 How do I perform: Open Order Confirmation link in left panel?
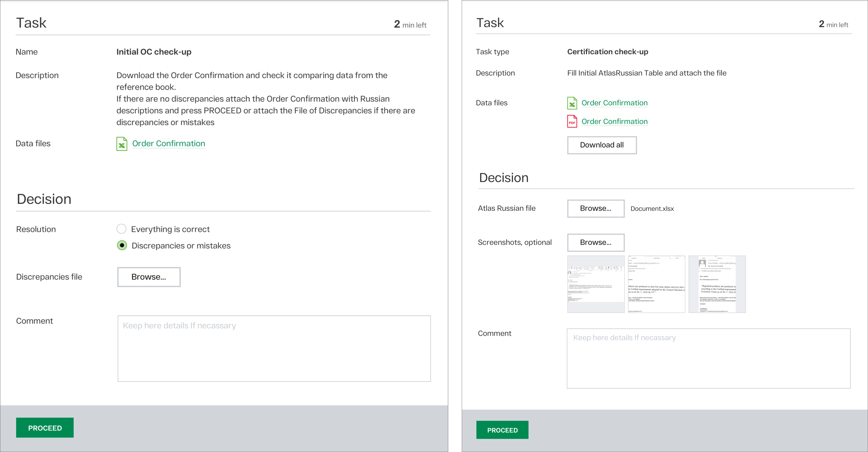[169, 143]
